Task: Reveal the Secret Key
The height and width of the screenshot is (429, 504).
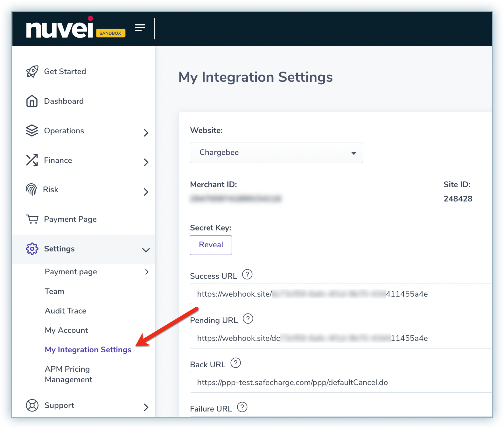Action: pos(211,245)
